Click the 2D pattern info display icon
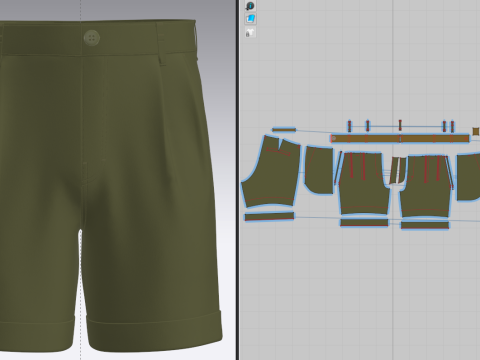The height and width of the screenshot is (360, 480). click(250, 6)
